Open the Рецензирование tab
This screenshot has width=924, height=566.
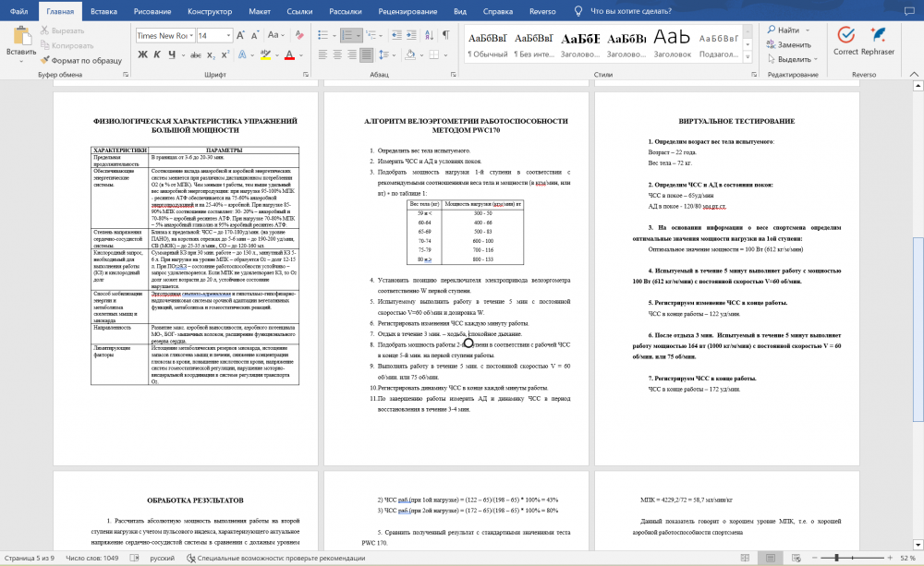[x=407, y=11]
